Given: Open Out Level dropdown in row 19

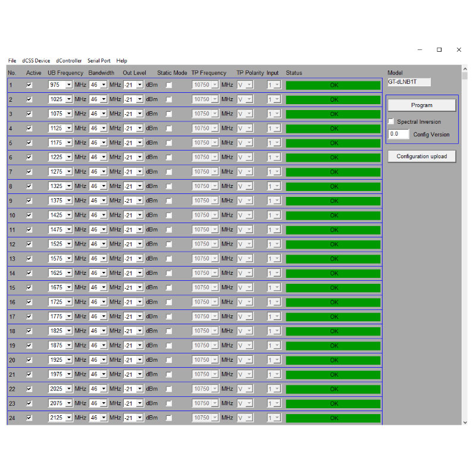Looking at the screenshot, I should pyautogui.click(x=140, y=346).
